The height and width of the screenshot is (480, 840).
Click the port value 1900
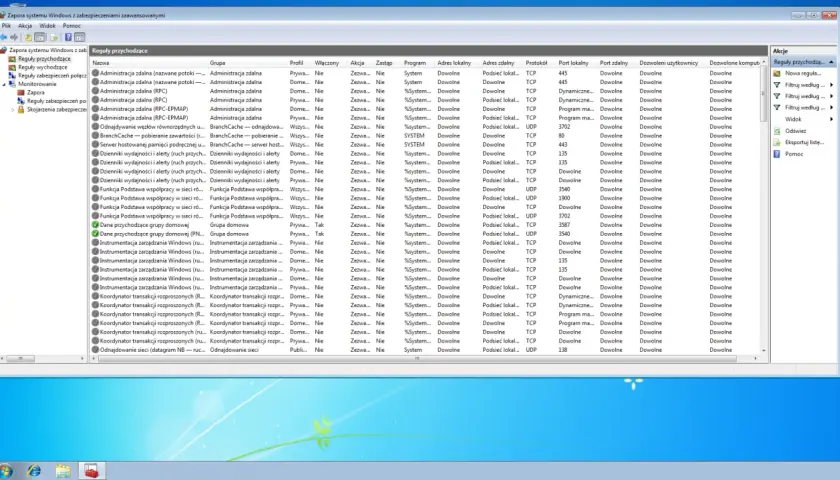564,198
